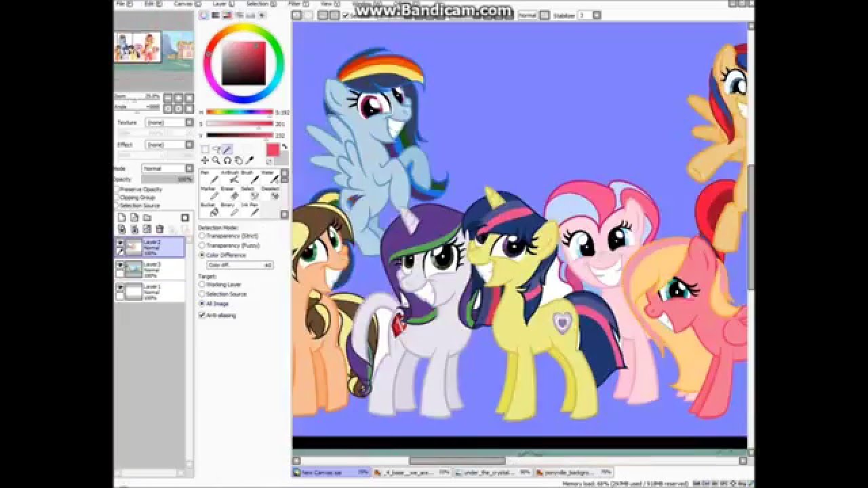The image size is (868, 488).
Task: Open the layer Mode dropdown
Action: click(168, 169)
